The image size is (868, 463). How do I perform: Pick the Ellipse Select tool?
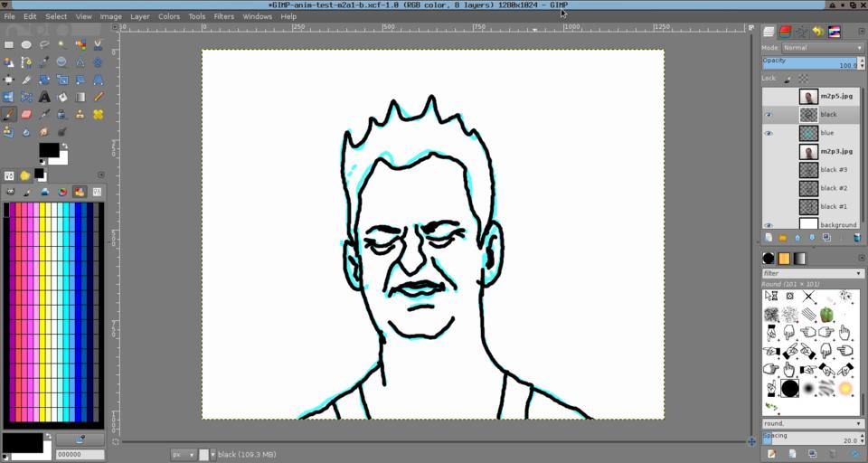coord(26,44)
